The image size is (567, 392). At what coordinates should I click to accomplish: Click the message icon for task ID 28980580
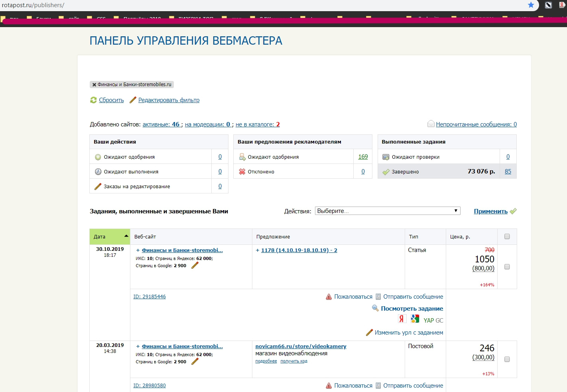click(378, 386)
